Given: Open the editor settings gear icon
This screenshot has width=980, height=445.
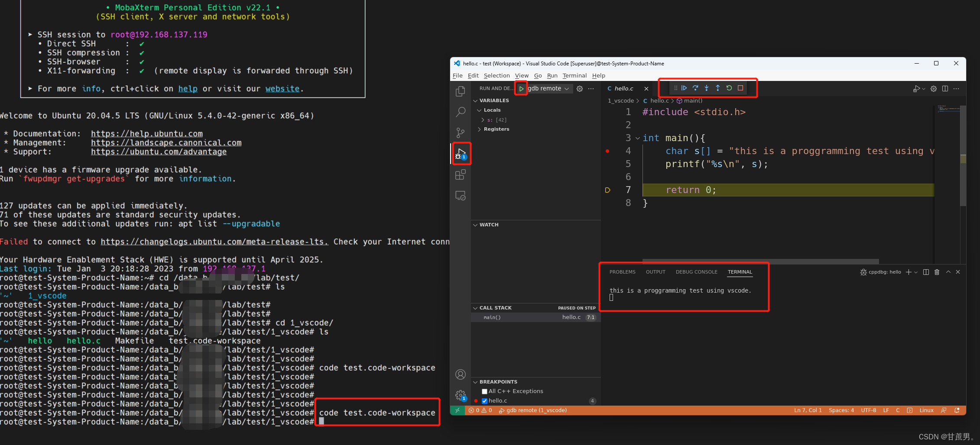Looking at the screenshot, I should pyautogui.click(x=934, y=88).
